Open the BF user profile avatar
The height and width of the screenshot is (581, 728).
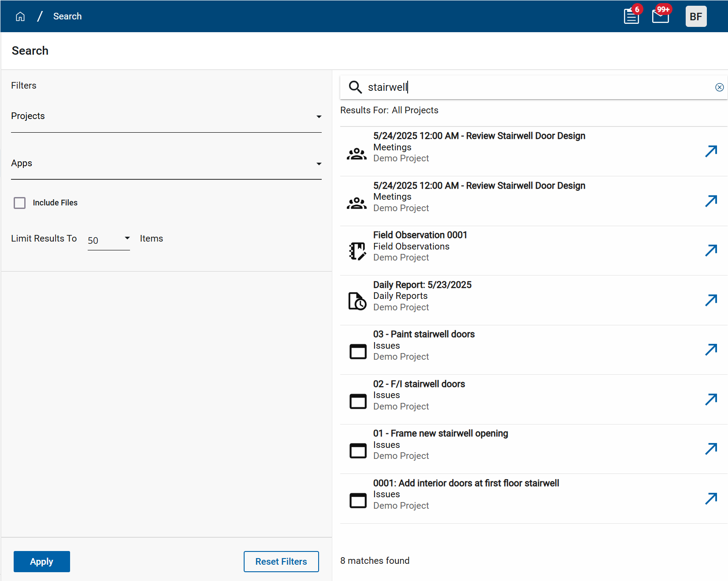point(695,17)
